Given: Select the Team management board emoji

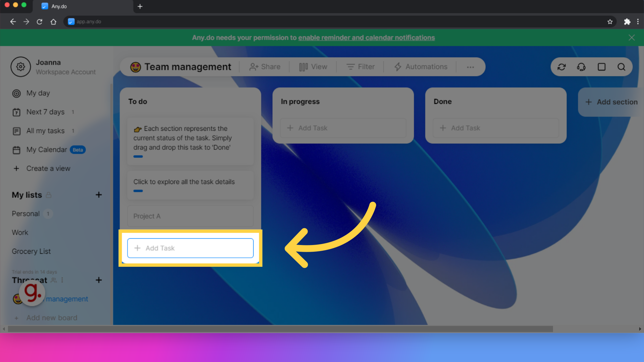Looking at the screenshot, I should click(x=136, y=67).
